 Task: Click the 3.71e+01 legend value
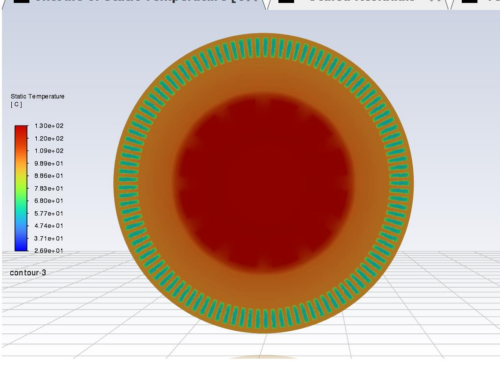coord(49,238)
